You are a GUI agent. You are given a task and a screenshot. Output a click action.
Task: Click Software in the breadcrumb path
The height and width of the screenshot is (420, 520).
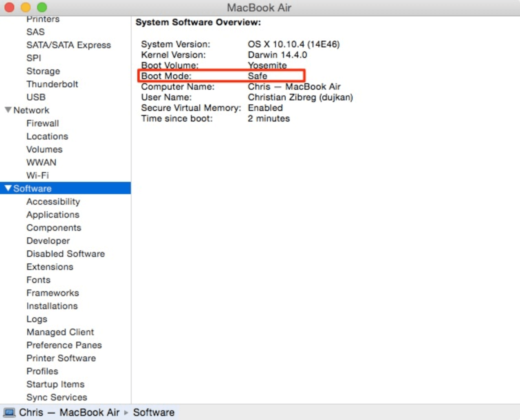click(x=154, y=412)
